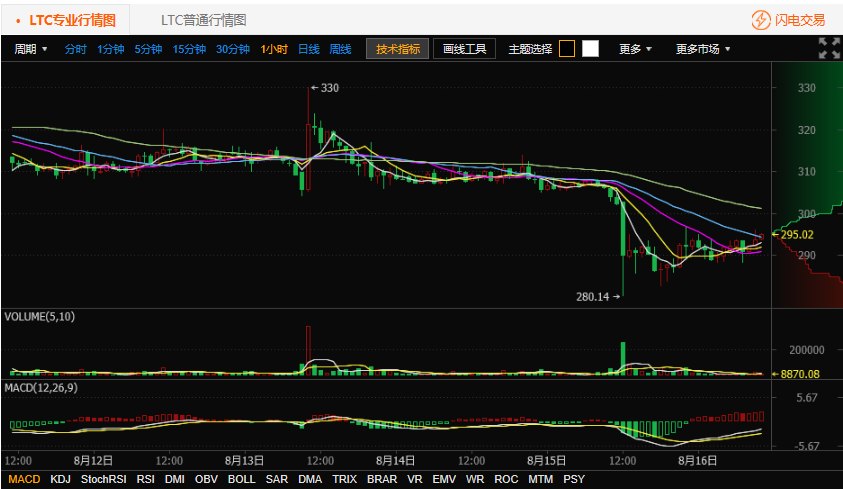Click the fullscreen expand icon

[x=829, y=48]
